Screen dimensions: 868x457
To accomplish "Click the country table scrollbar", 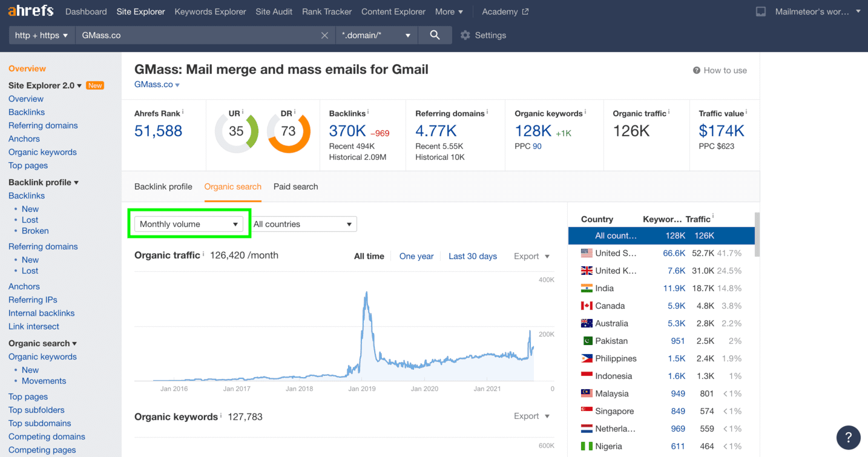I will 757,235.
